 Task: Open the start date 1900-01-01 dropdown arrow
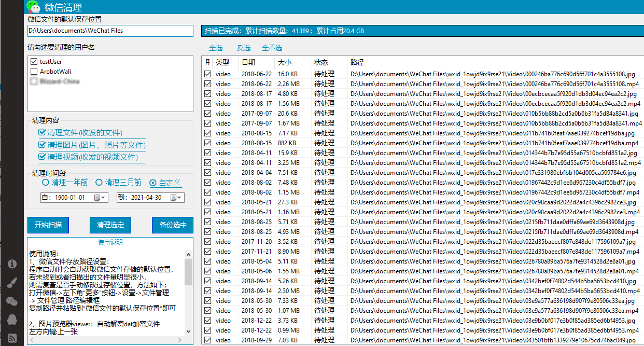(104, 198)
